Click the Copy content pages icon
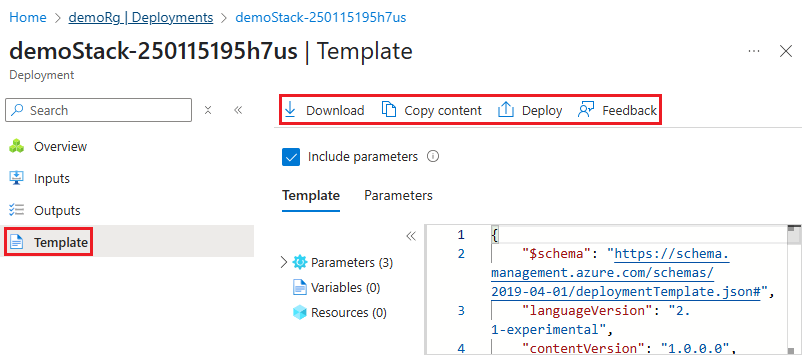The height and width of the screenshot is (361, 809). click(389, 110)
